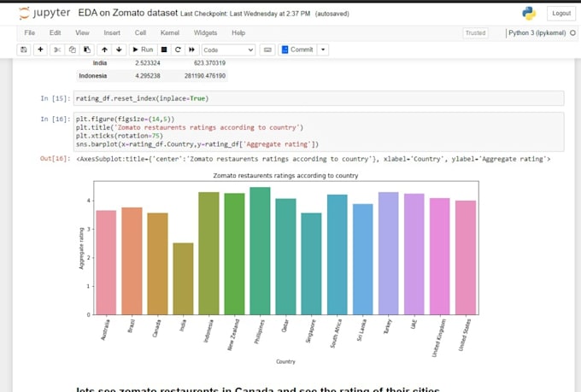
Task: Click the Commit button
Action: pos(297,50)
